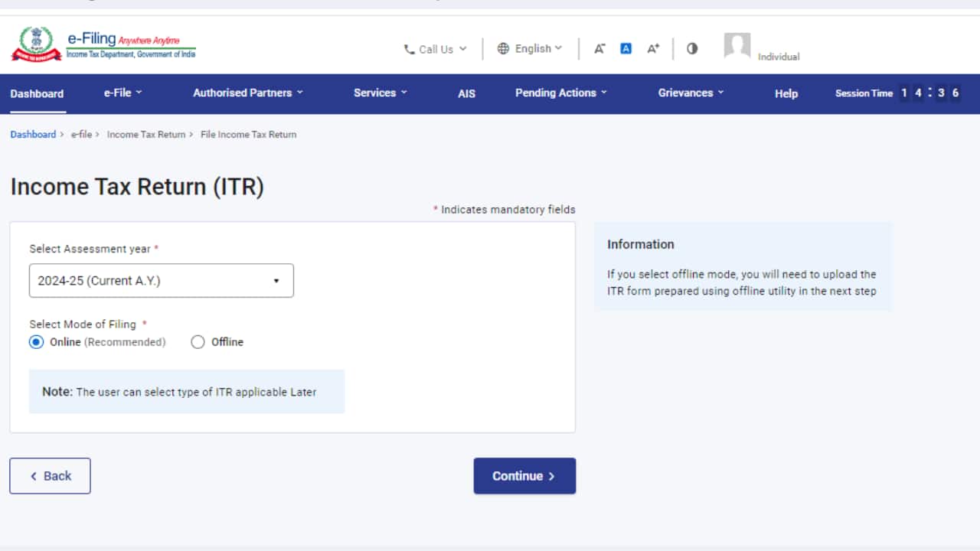This screenshot has width=980, height=551.
Task: Select Offline filing mode radio button
Action: click(198, 342)
